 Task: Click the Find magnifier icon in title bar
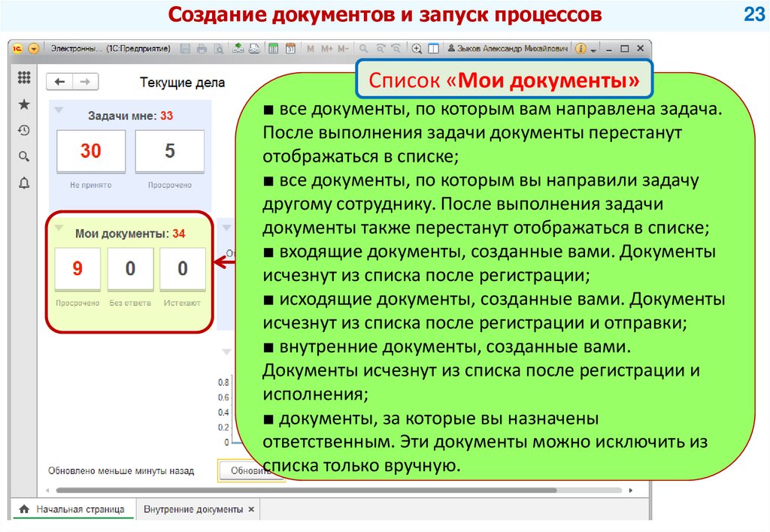pyautogui.click(x=363, y=49)
